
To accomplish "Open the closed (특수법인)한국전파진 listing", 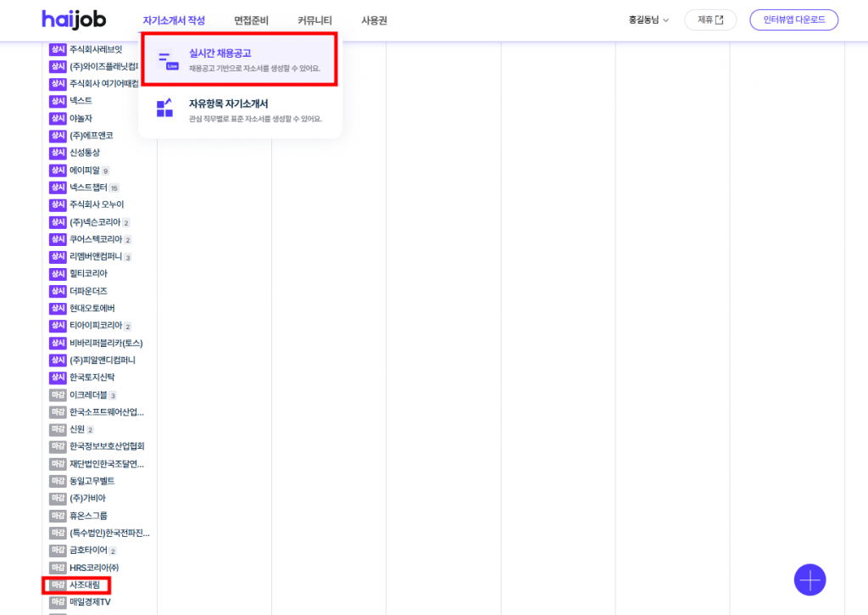I will click(x=109, y=533).
